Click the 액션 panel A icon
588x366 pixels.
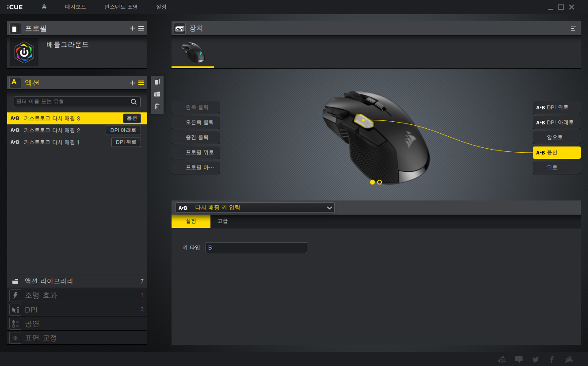[x=15, y=82]
